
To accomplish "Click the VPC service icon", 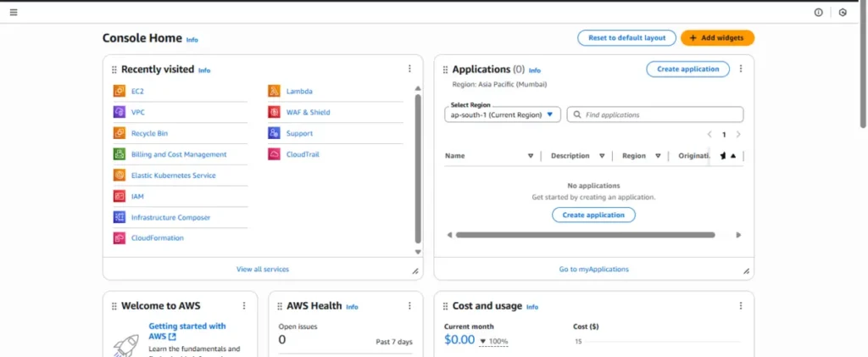I will click(x=120, y=113).
